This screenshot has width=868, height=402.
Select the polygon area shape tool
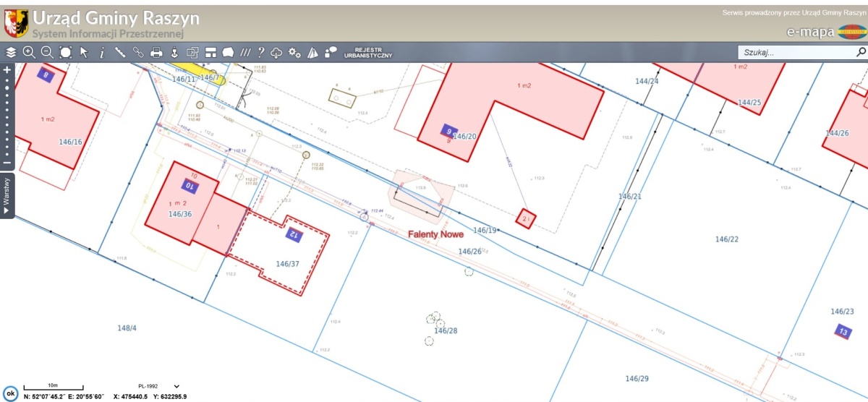pos(228,52)
